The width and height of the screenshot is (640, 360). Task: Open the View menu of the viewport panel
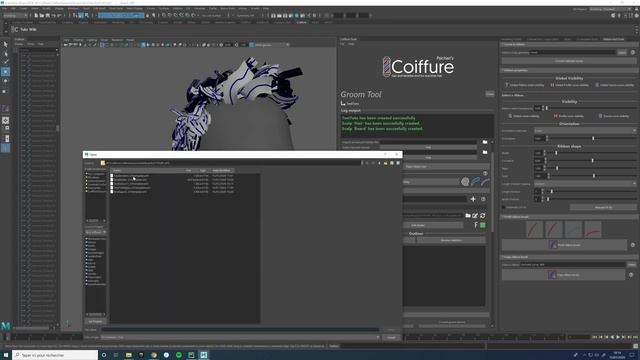tap(67, 40)
